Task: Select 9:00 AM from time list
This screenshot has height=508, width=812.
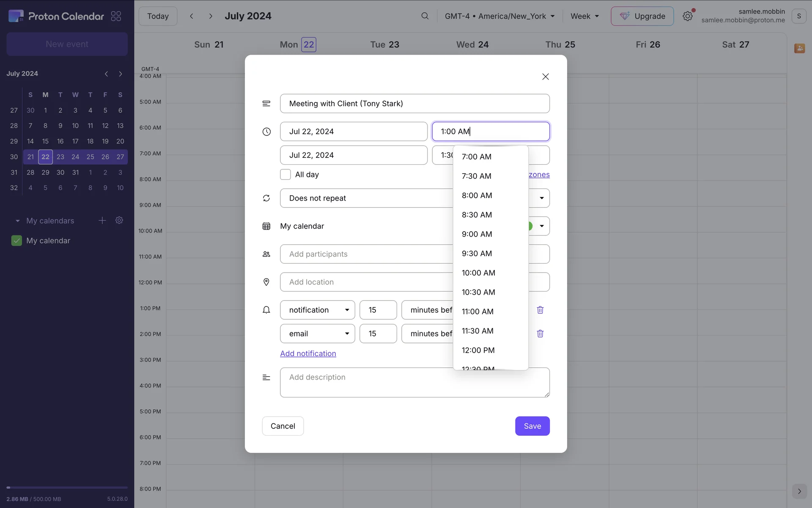Action: point(477,234)
